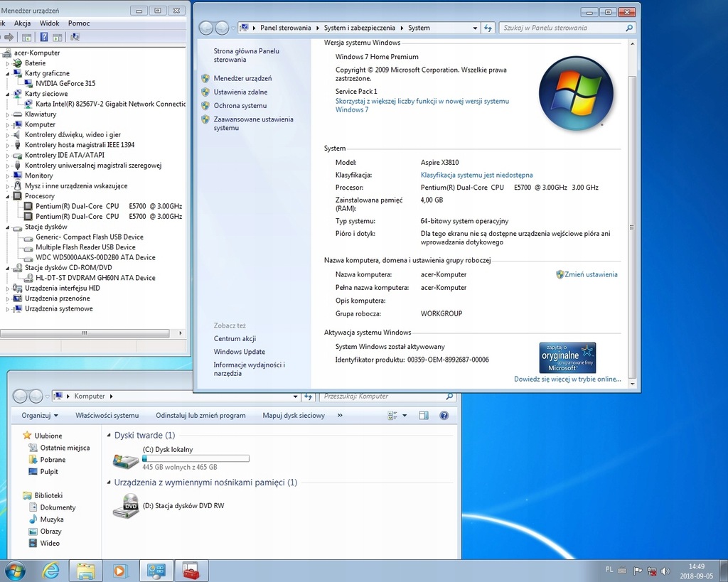Open the view options dropdown arrow

405,416
